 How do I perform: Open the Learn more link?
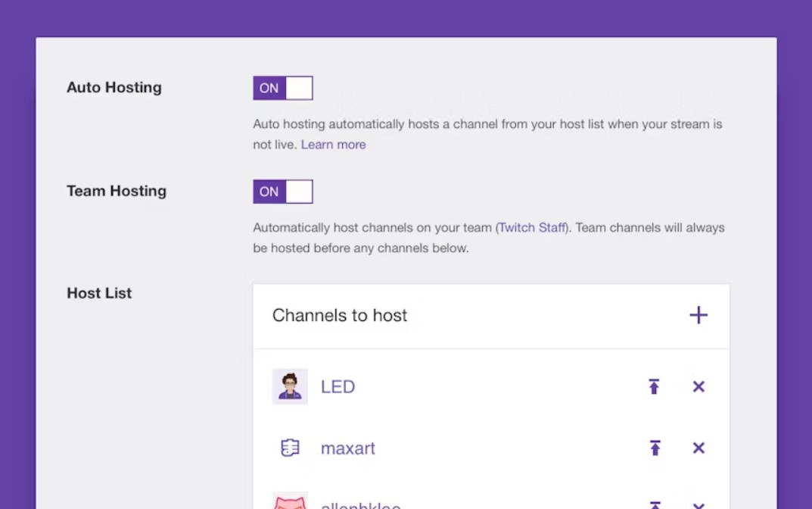click(x=333, y=144)
